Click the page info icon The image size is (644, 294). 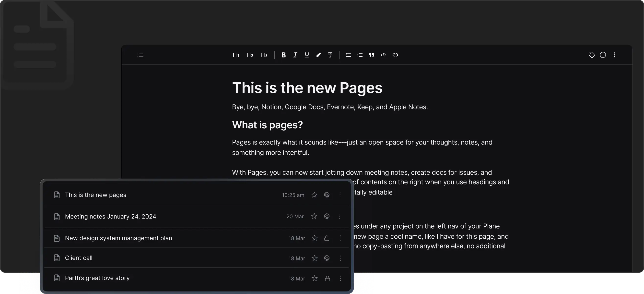(x=603, y=55)
